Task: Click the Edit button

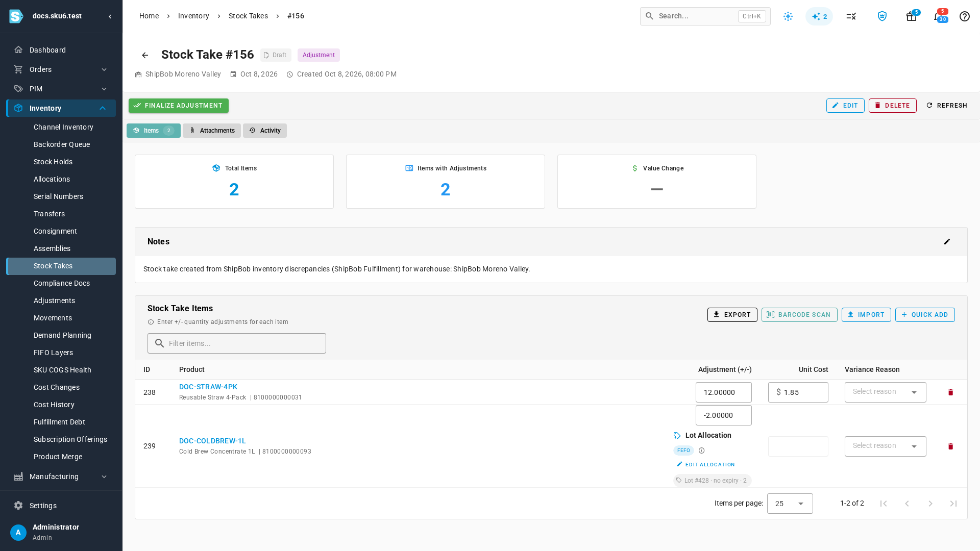Action: tap(845, 106)
